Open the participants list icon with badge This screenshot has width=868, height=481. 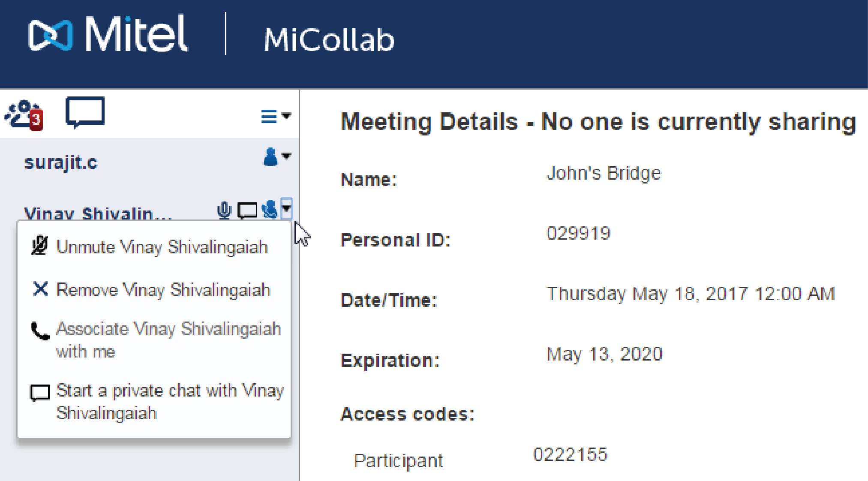tap(24, 115)
